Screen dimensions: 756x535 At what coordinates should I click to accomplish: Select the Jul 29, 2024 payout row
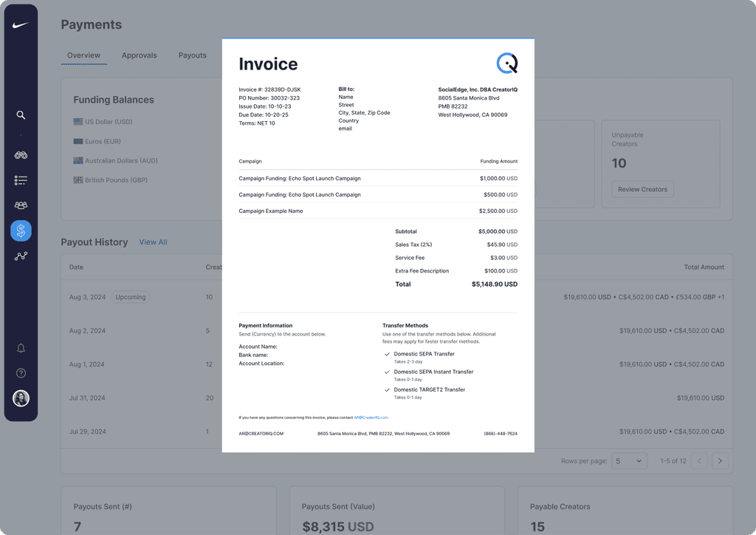396,432
